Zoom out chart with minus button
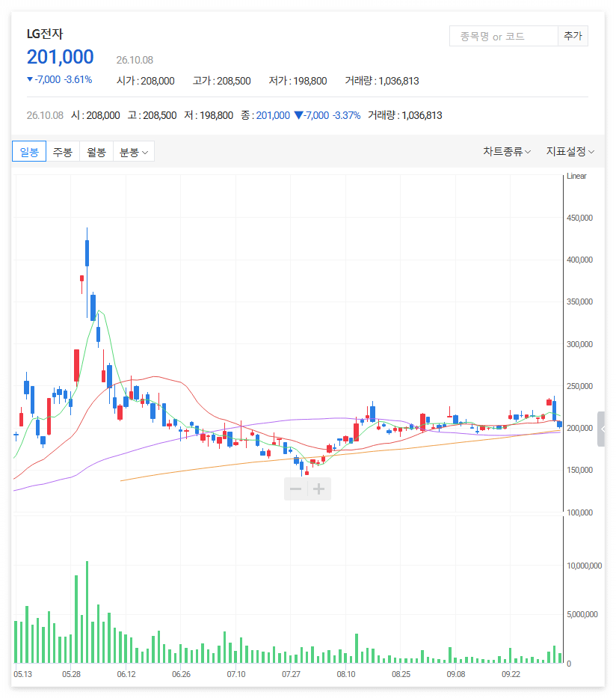The width and height of the screenshot is (616, 698). 296,489
